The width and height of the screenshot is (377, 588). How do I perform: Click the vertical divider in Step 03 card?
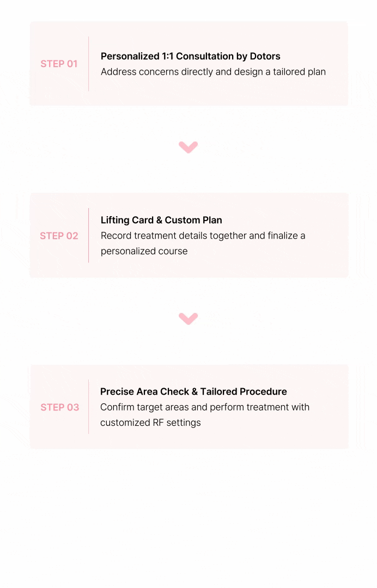[88, 407]
